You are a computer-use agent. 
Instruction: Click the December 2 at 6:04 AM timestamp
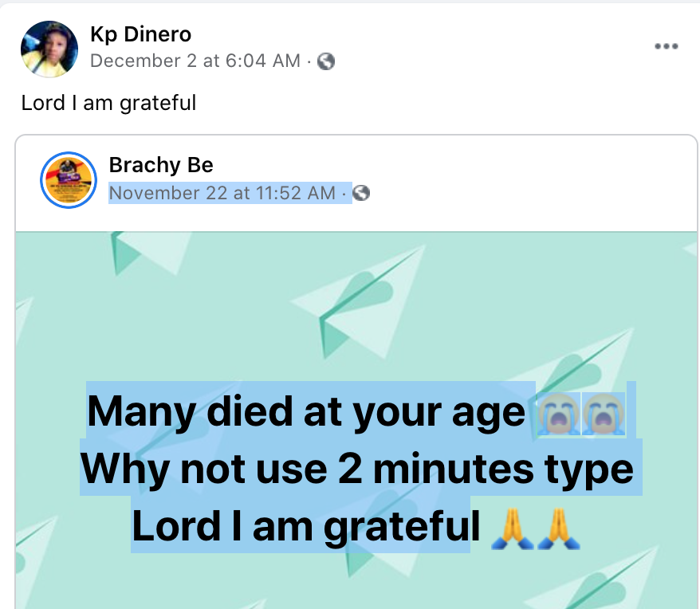tap(195, 61)
